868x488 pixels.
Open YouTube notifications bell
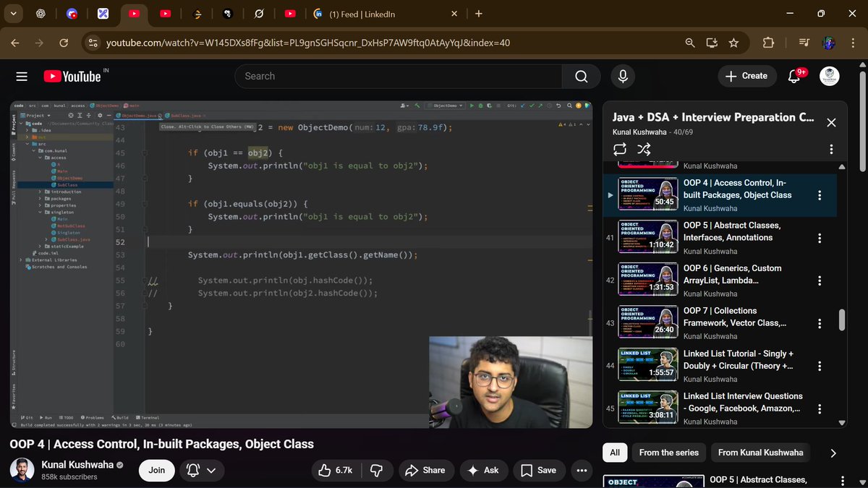pyautogui.click(x=794, y=76)
